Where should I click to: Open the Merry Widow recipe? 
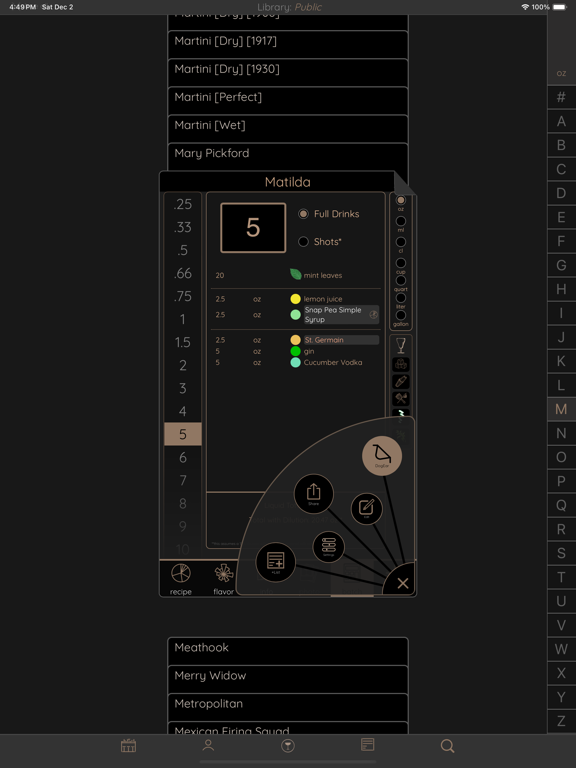[x=288, y=679]
